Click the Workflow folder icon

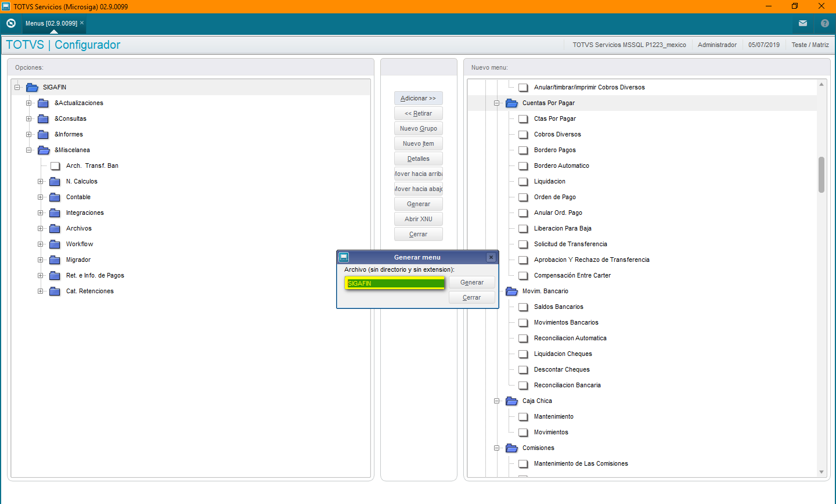click(55, 244)
